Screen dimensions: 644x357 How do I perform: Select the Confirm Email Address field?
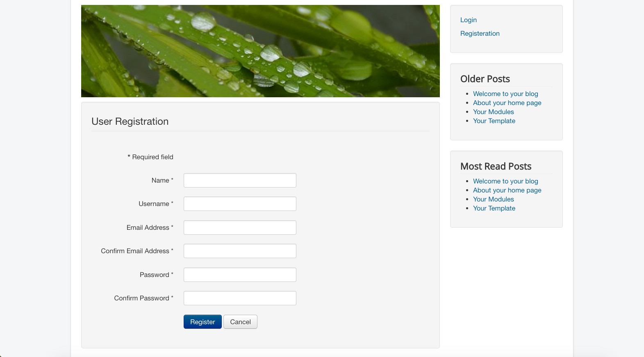coord(240,251)
